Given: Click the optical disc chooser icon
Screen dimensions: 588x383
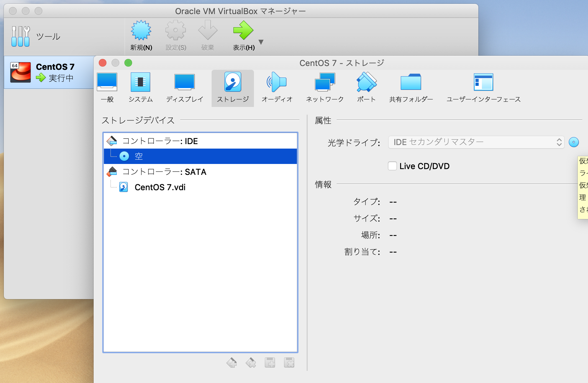Looking at the screenshot, I should [x=574, y=142].
